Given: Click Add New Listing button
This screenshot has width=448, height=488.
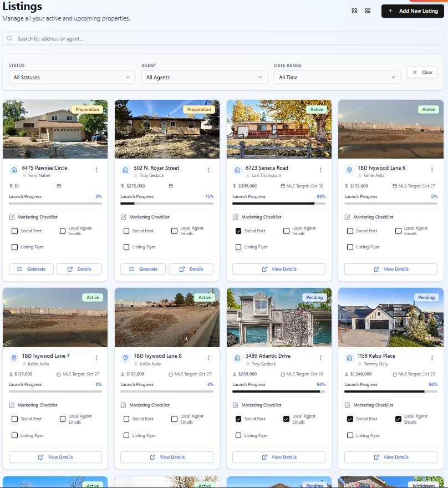Looking at the screenshot, I should point(413,11).
